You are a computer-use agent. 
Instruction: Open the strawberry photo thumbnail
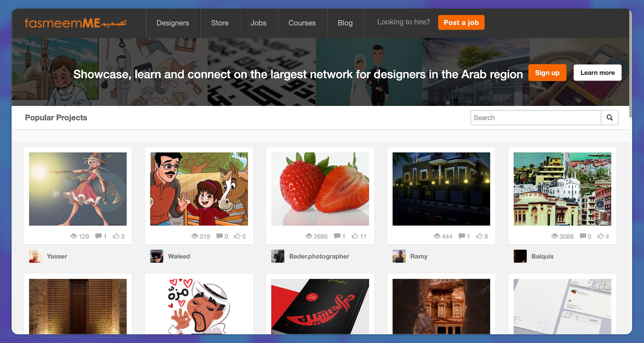(320, 189)
